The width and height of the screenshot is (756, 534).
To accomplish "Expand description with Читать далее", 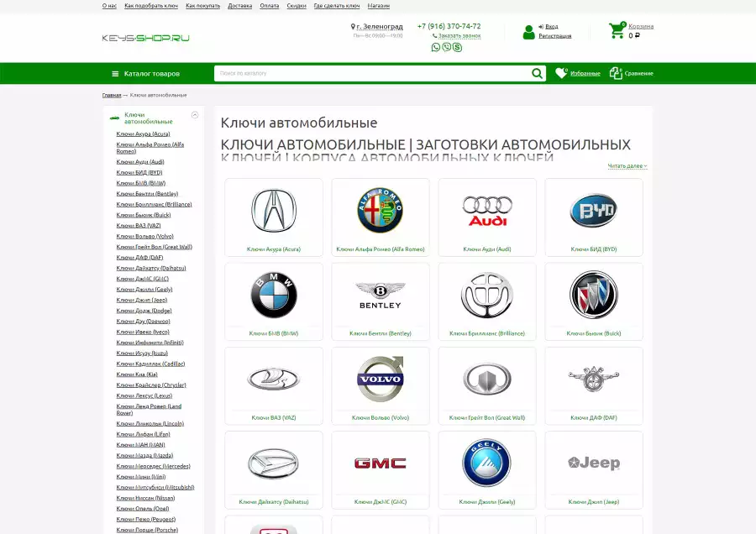I will click(x=627, y=165).
